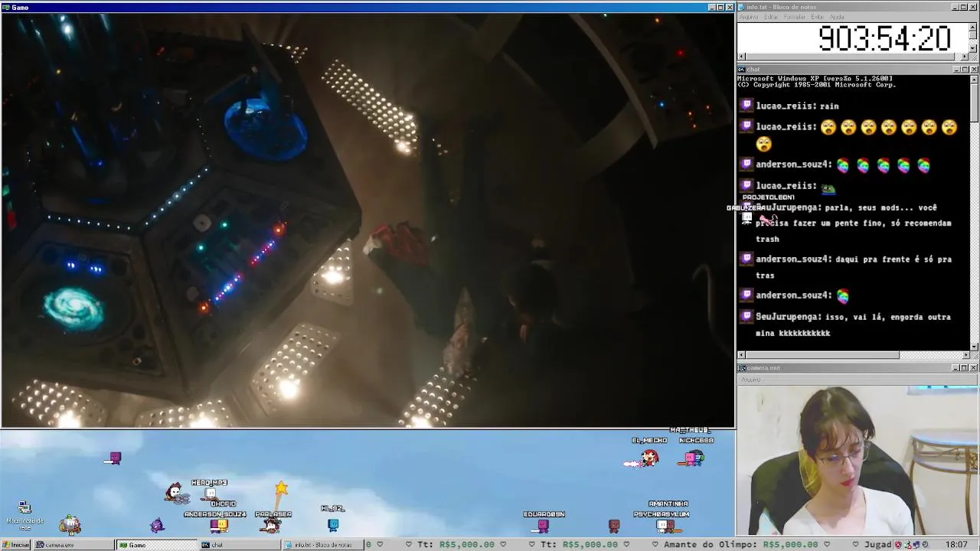Screen dimensions: 980x551
Task: Click the dark red avatar near EDUARD09N
Action: [x=613, y=526]
